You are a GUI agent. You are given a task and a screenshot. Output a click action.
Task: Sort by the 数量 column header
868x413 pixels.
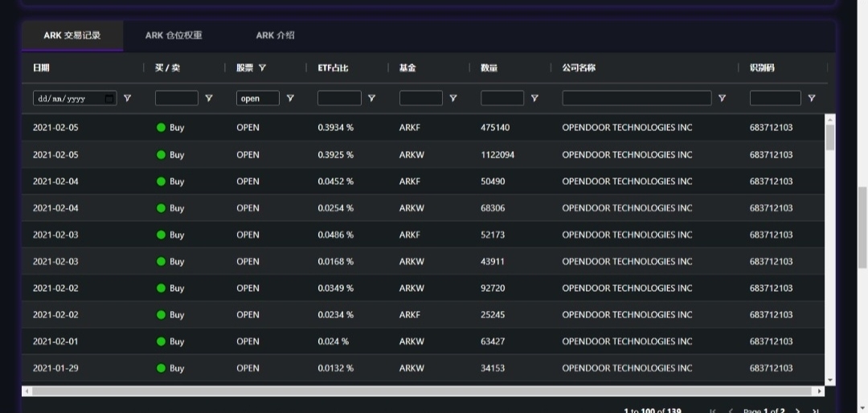[x=489, y=67]
